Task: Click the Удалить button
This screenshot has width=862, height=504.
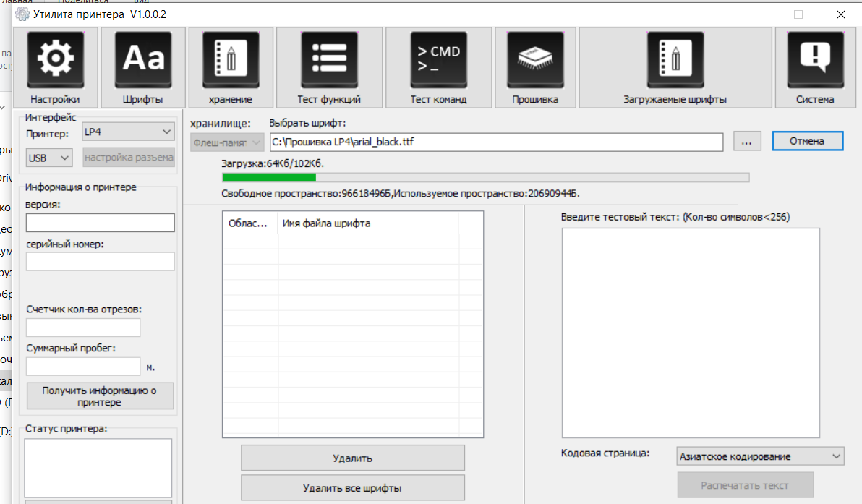Action: coord(352,458)
